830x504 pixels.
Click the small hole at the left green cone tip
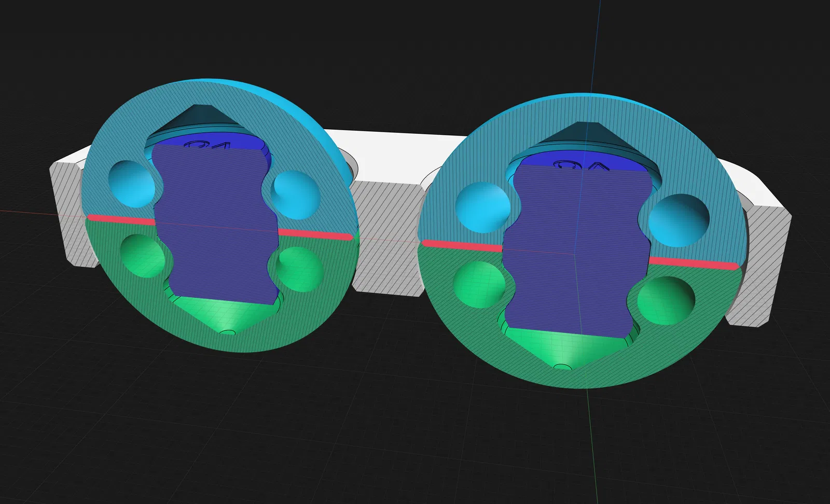(x=227, y=332)
